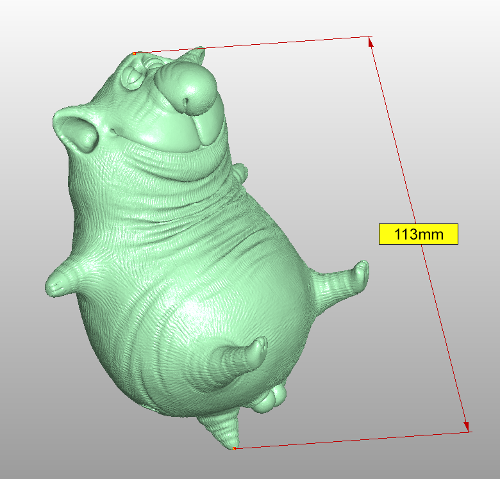Screen dimensions: 500x479
Task: Click the small rounded foot near bottom
Action: (x=268, y=398)
